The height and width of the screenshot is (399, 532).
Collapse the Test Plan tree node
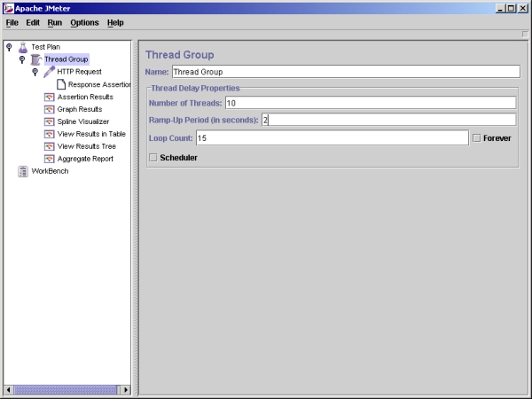[x=9, y=47]
